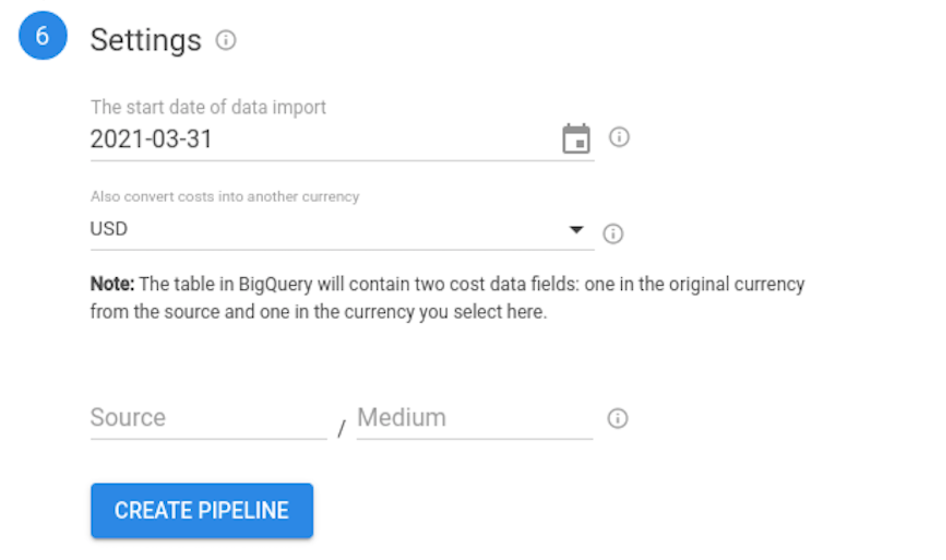This screenshot has width=946, height=560.
Task: Click the slash between Source and Medium
Action: (x=342, y=428)
